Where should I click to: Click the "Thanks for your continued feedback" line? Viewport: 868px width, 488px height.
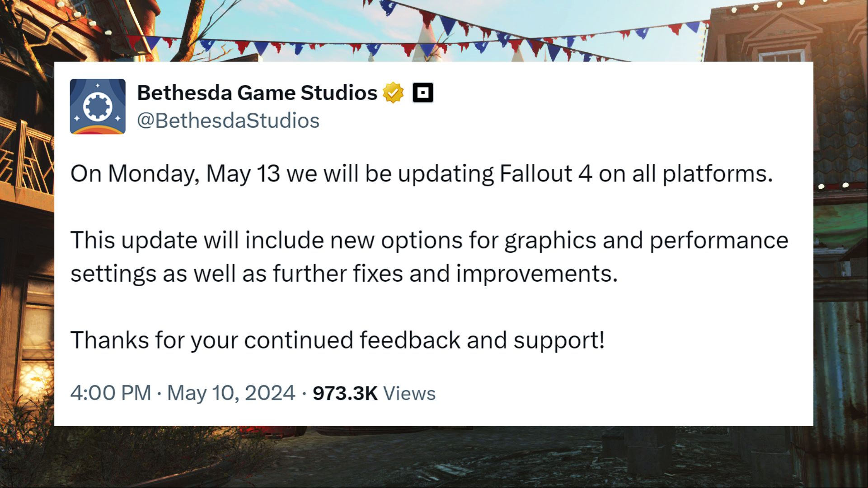pos(338,340)
